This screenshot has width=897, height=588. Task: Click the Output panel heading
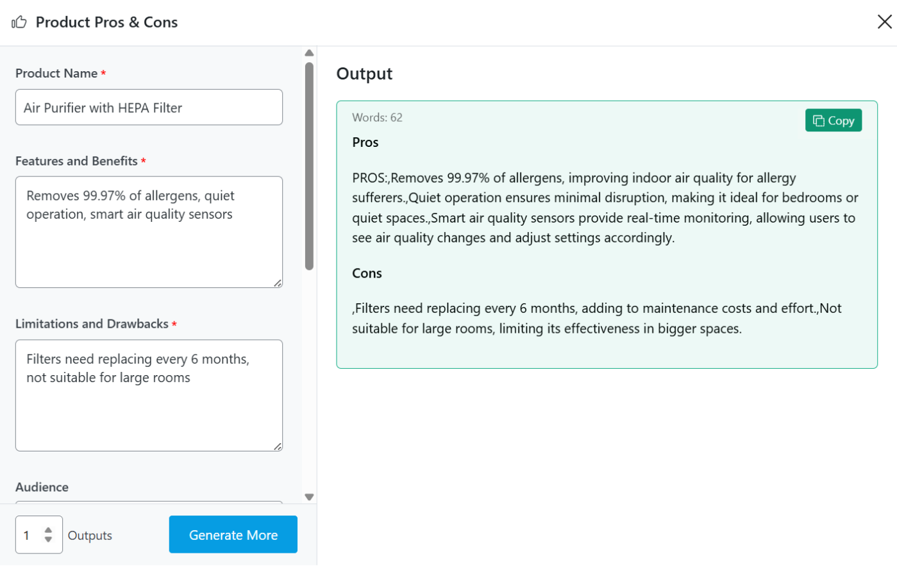(x=364, y=74)
